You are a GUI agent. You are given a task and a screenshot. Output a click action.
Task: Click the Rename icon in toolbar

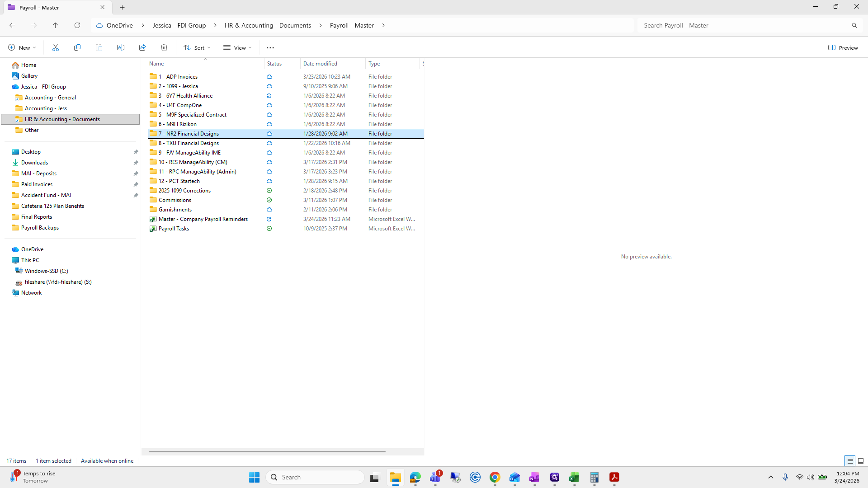pos(121,47)
